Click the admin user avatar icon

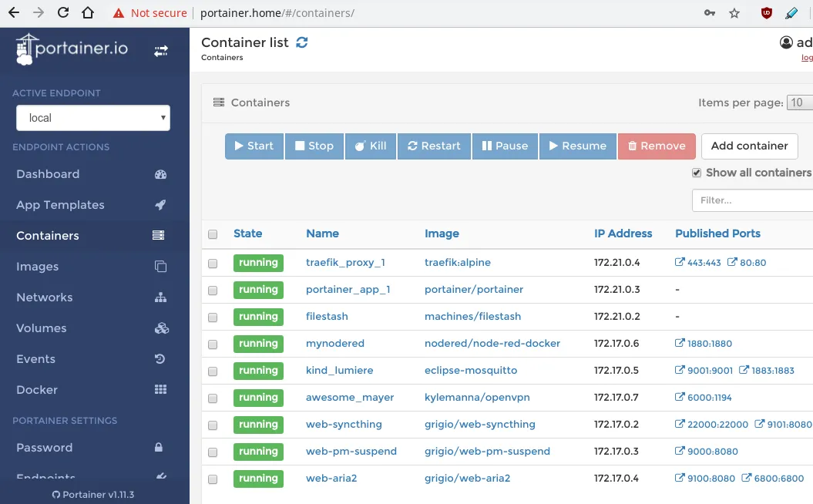click(786, 42)
